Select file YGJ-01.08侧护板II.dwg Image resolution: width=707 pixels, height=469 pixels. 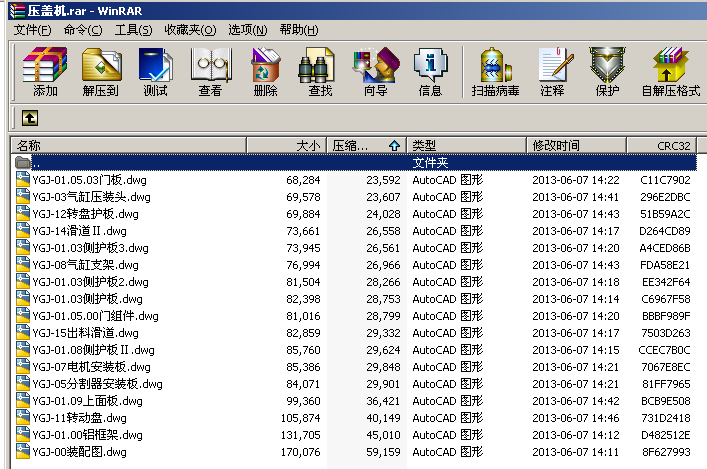tap(93, 349)
